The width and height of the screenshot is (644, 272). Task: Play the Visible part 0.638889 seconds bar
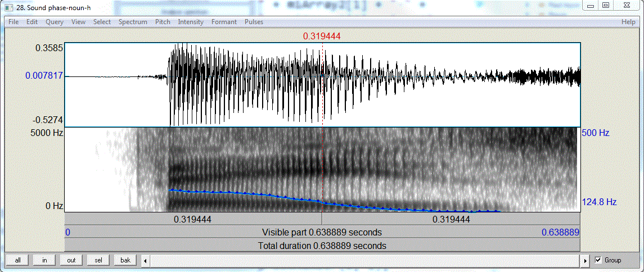(x=322, y=232)
